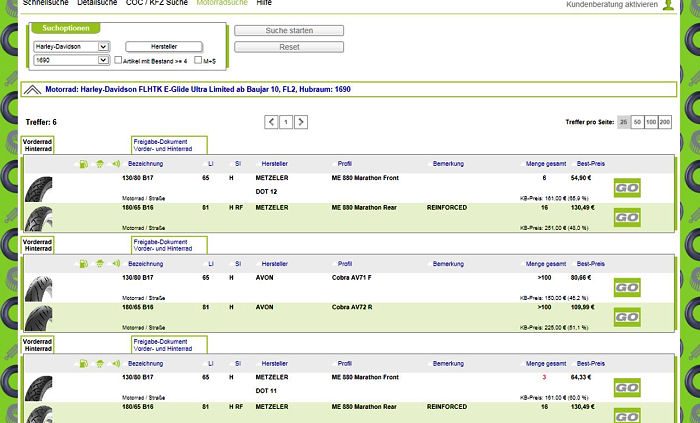The image size is (700, 423).
Task: Collapse the Motorrad Harley-Davidson details panel
Action: click(32, 90)
